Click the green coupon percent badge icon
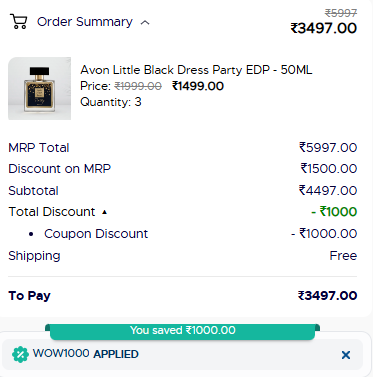This screenshot has height=377, width=373. (20, 354)
